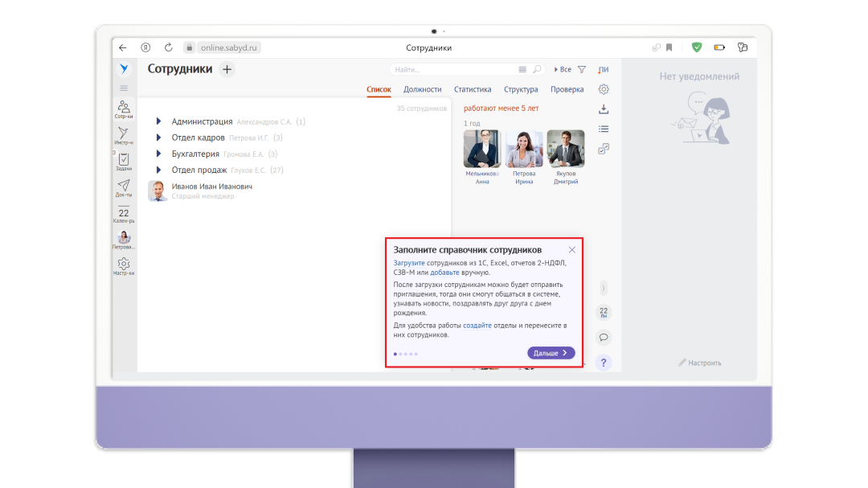Click the filter funnel icon

coord(582,70)
